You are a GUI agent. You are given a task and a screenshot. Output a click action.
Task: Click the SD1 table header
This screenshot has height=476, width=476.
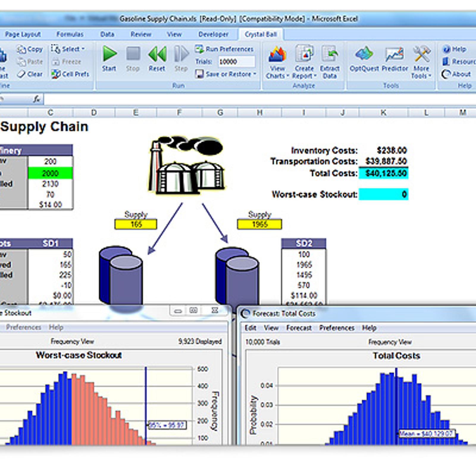coord(50,243)
